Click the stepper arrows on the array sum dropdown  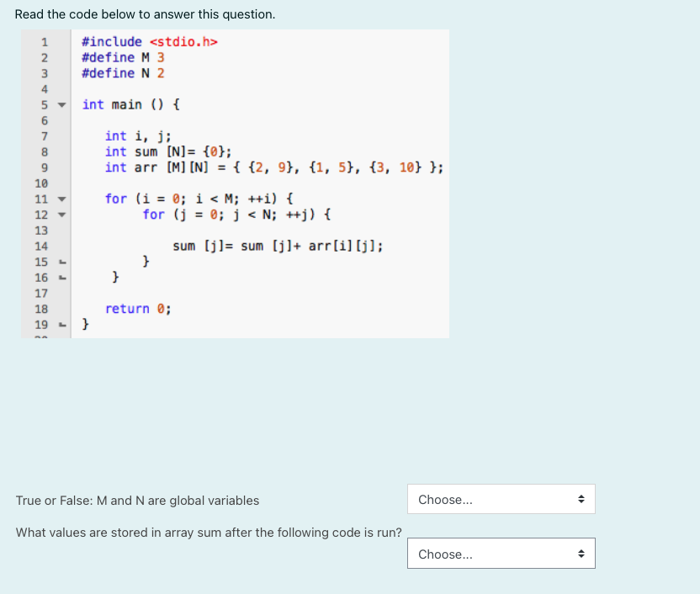click(581, 553)
